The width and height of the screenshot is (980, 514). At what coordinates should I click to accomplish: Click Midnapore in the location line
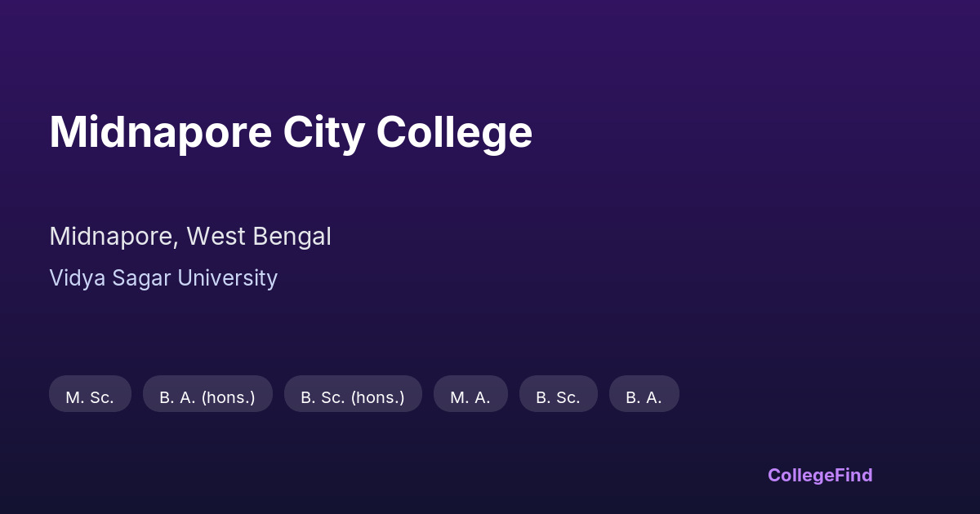[x=113, y=237]
